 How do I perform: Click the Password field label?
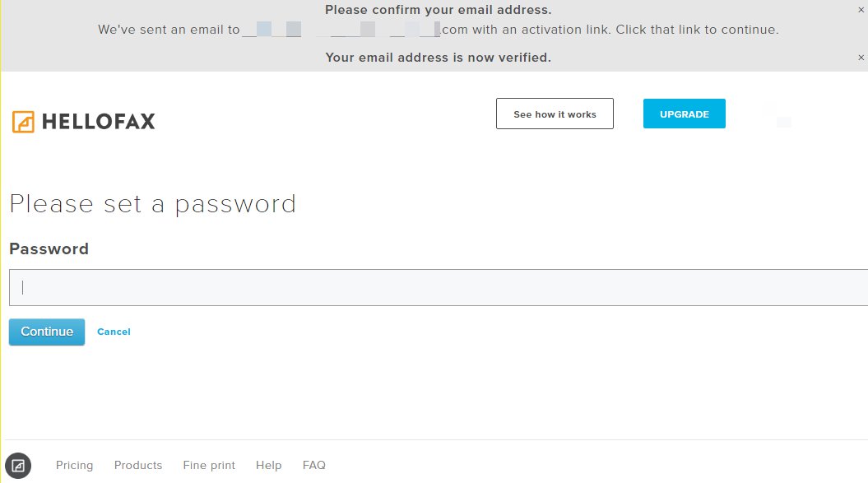point(49,248)
